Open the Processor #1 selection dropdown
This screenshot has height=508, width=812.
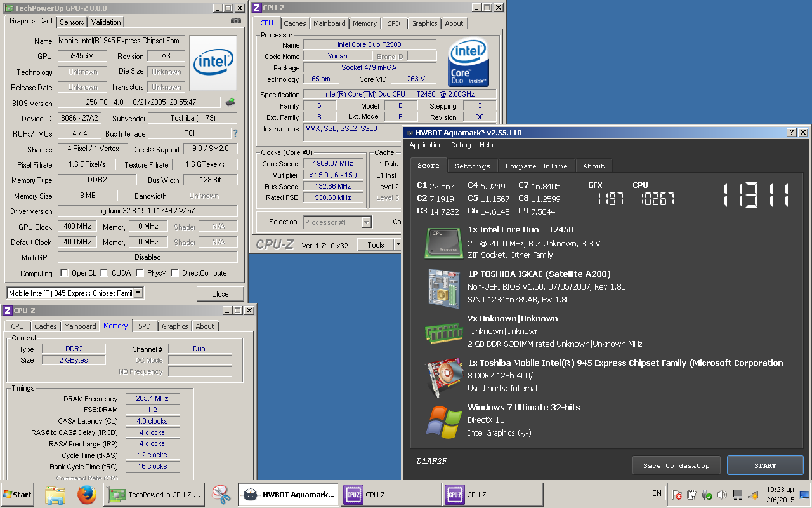click(366, 222)
